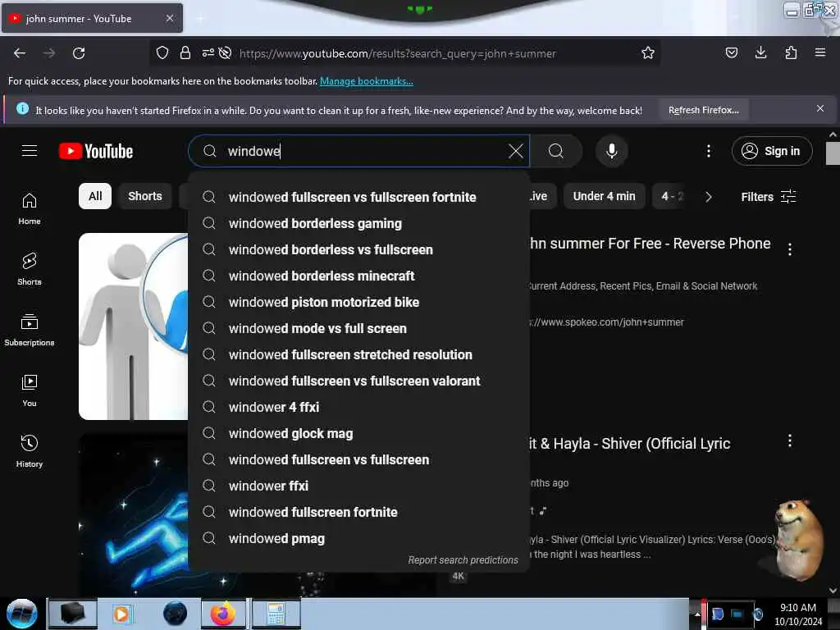Pick suggestion windowed fullscreen vs fullscreen valorant
The image size is (840, 630).
click(359, 381)
